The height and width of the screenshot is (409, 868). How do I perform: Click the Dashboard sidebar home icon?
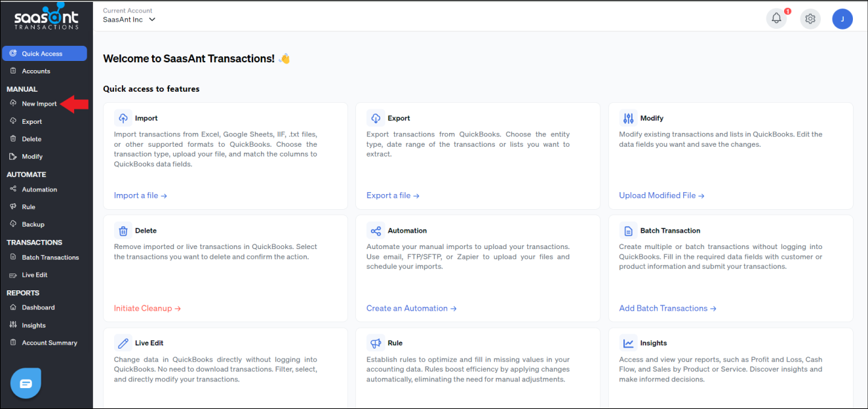pyautogui.click(x=13, y=307)
